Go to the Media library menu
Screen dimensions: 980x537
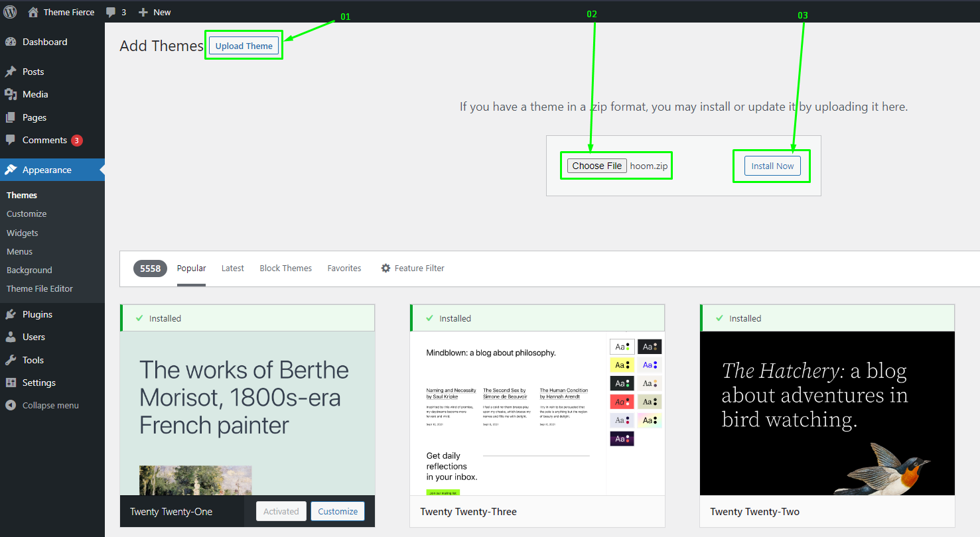point(52,94)
